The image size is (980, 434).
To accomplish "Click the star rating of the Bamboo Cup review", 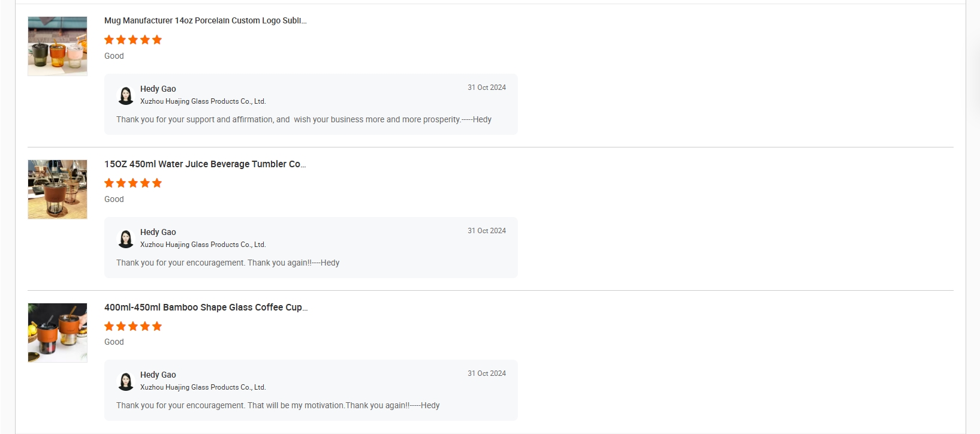I will pos(133,326).
